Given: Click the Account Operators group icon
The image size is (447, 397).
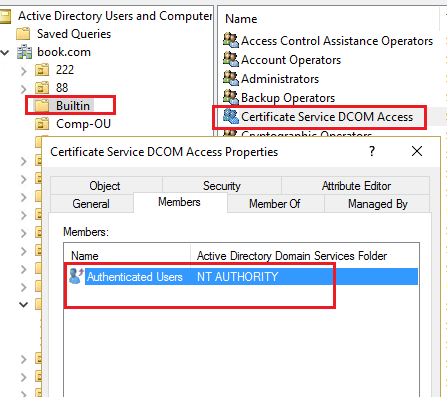Looking at the screenshot, I should click(x=231, y=59).
